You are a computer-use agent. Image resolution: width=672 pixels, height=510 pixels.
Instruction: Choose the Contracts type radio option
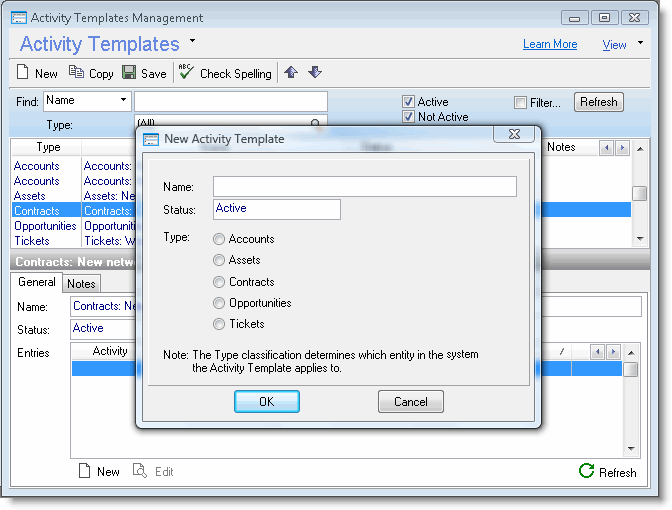(x=219, y=282)
